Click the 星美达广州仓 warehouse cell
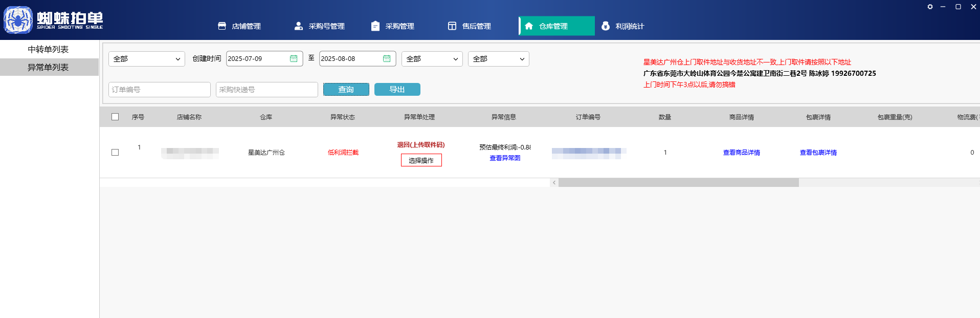This screenshot has width=980, height=318. [x=266, y=153]
